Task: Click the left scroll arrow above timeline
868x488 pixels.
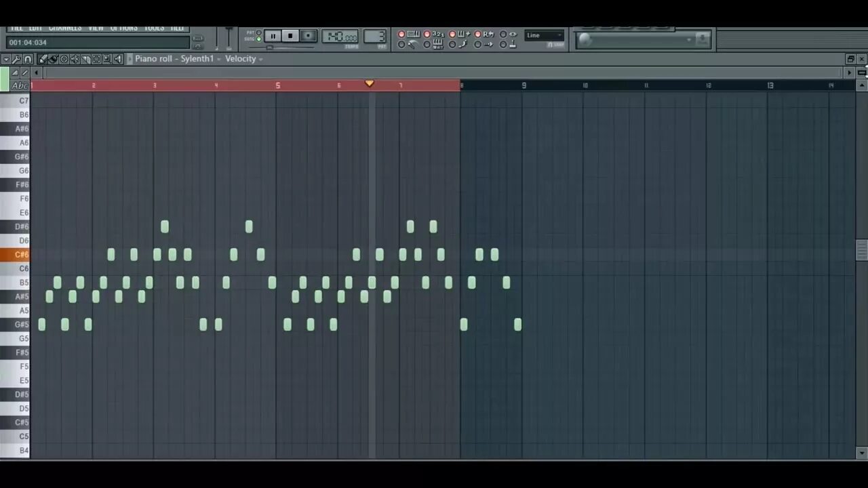Action: point(37,73)
